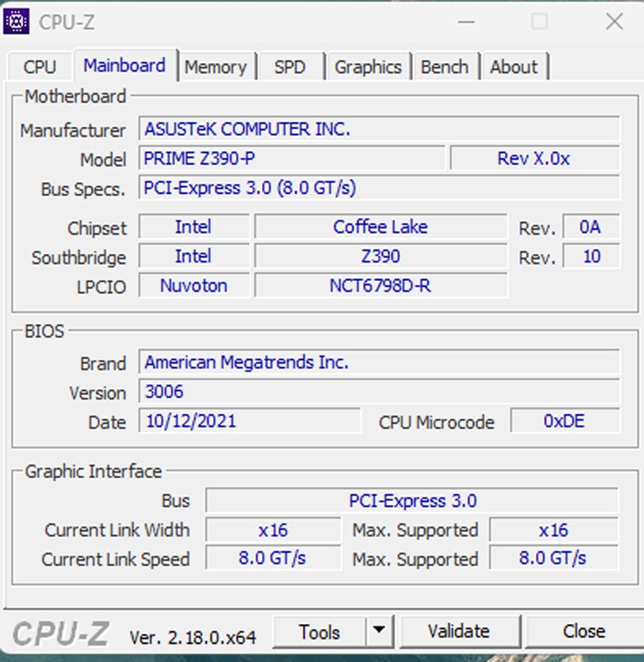
Task: Click the Southbridge vendor Intel field
Action: point(194,256)
